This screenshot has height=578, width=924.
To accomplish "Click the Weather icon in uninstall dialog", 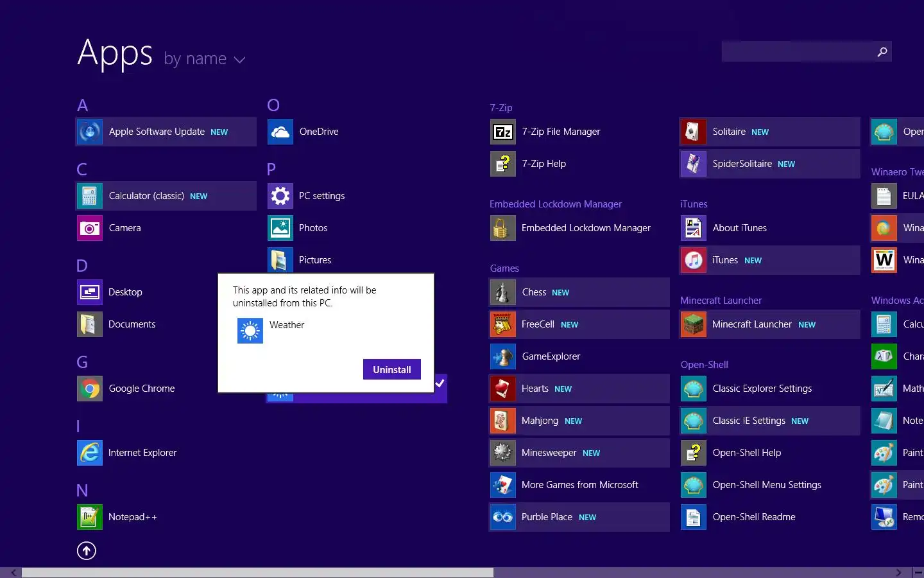I will click(x=250, y=331).
